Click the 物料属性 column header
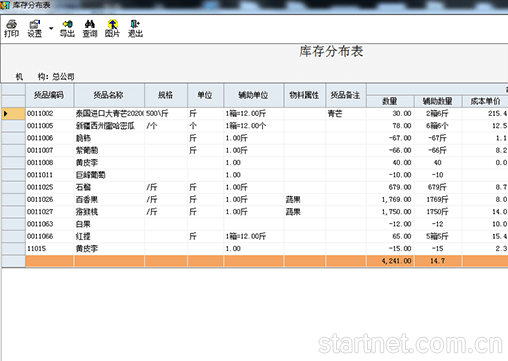 [x=304, y=95]
